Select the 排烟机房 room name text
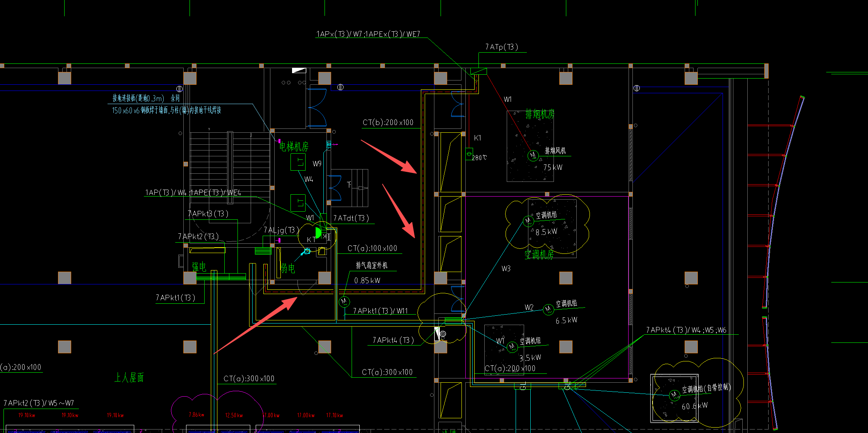 (540, 114)
